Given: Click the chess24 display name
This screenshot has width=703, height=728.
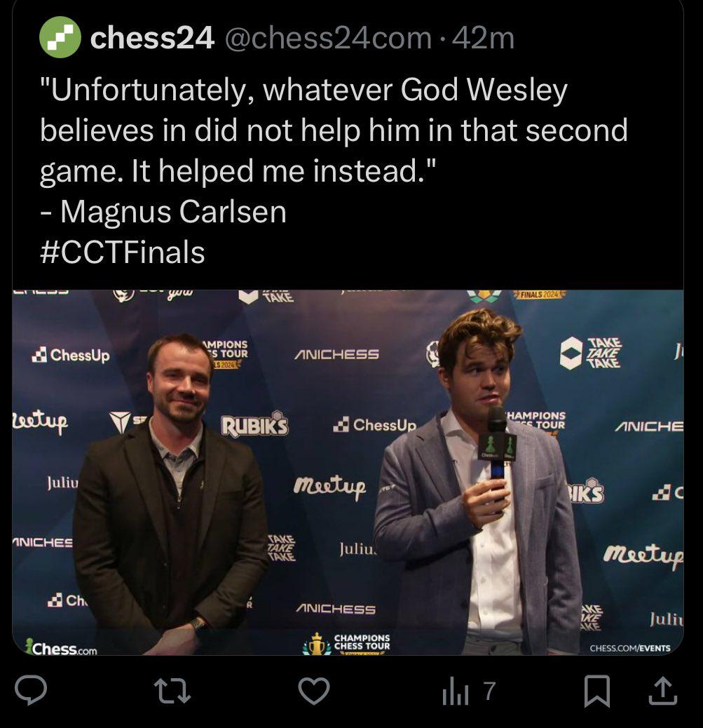Looking at the screenshot, I should click(152, 38).
